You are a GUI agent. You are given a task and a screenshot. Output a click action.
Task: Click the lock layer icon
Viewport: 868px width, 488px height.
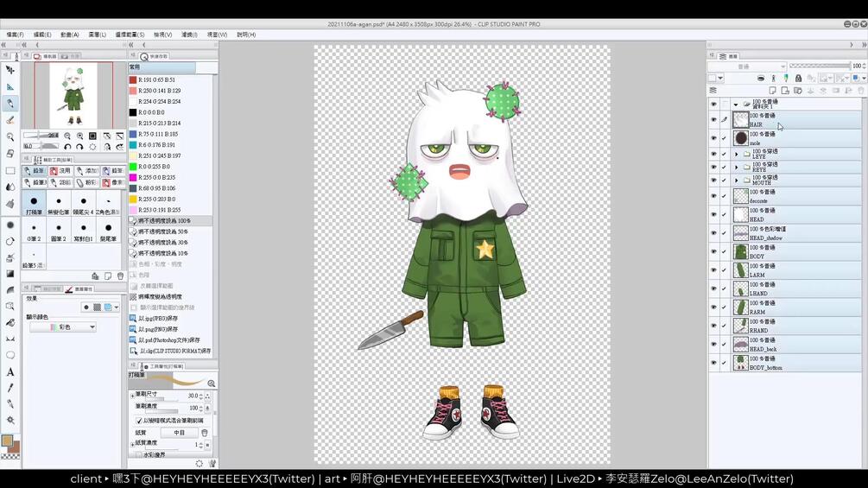coord(798,78)
